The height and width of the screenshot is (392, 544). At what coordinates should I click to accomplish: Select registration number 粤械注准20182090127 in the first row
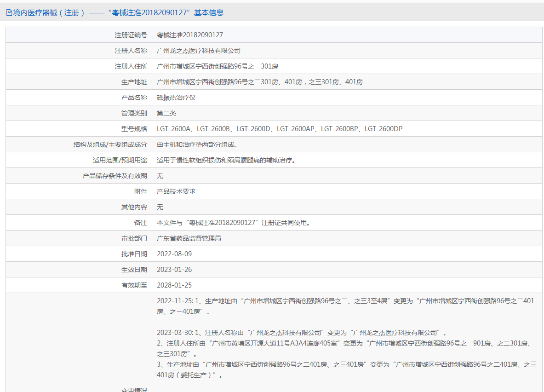coord(190,35)
